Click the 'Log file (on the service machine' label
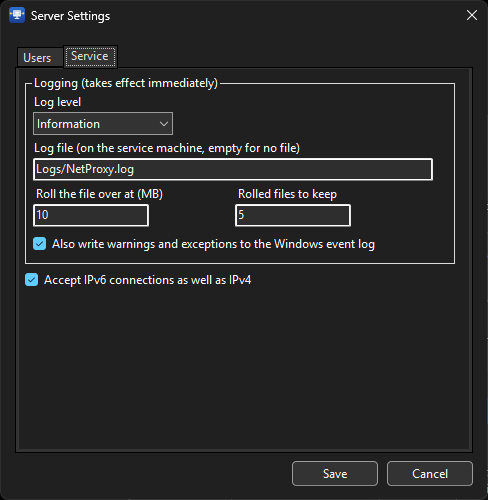This screenshot has height=500, width=488. point(167,148)
